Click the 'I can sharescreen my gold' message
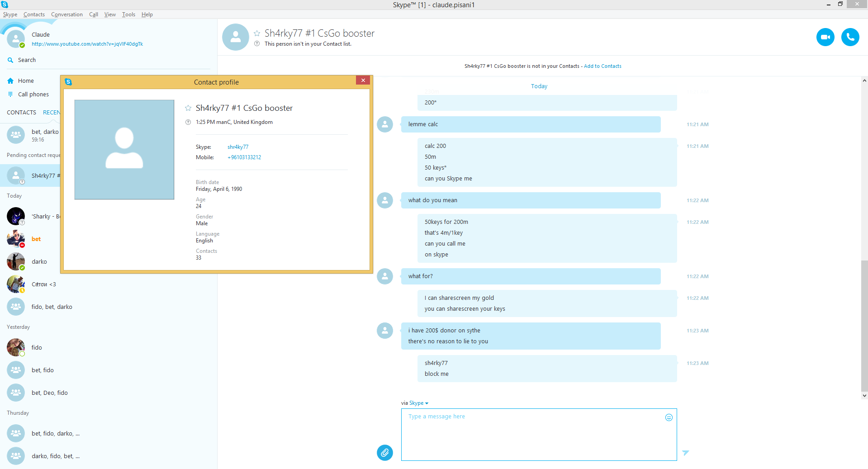This screenshot has height=469, width=868. point(547,303)
